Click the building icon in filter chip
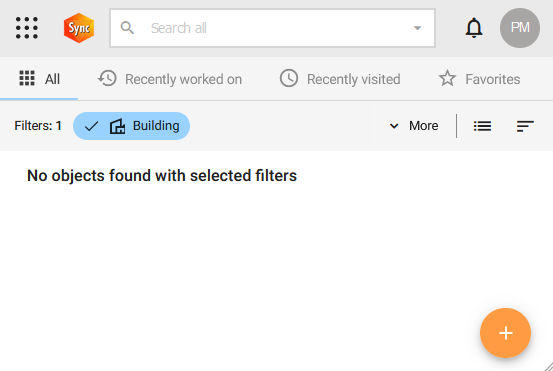Screen dimensions: 553x371 (x=117, y=126)
